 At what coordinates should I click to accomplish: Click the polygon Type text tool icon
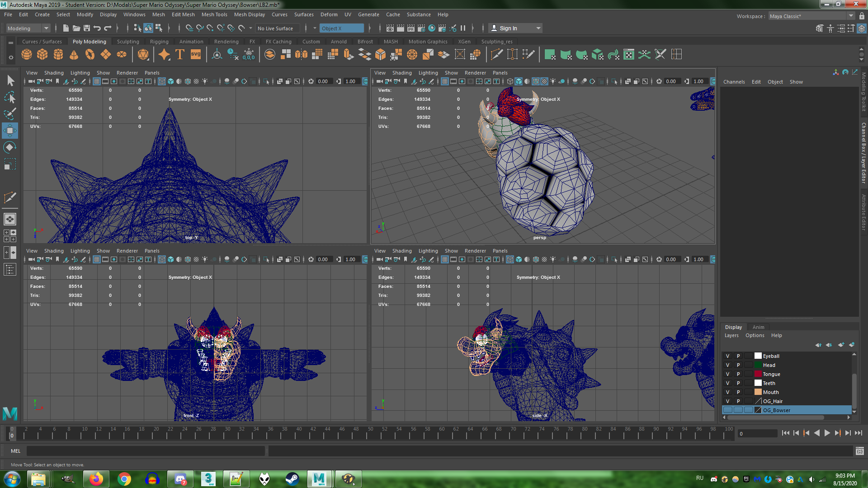[x=179, y=55]
